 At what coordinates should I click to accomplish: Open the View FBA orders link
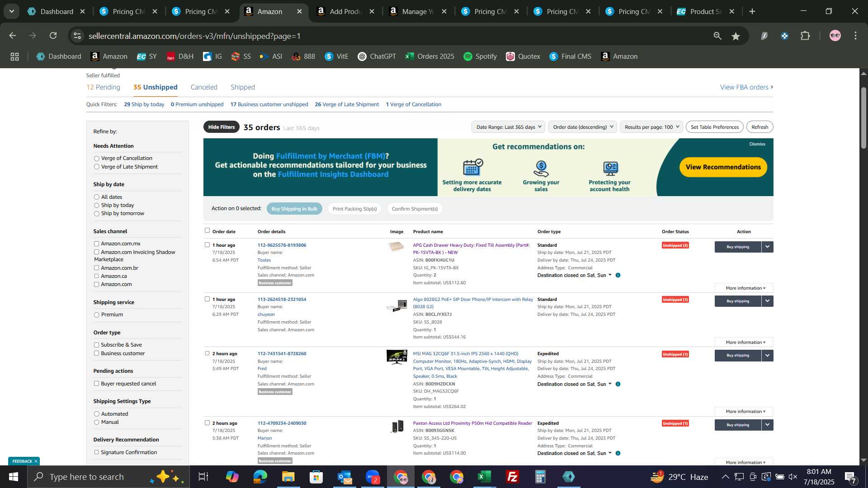pos(747,87)
